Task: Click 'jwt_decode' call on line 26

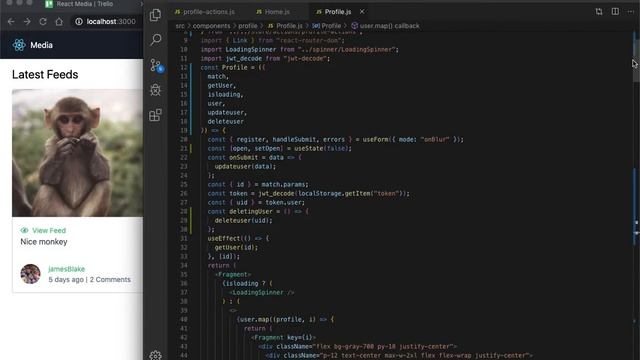Action: (x=276, y=193)
